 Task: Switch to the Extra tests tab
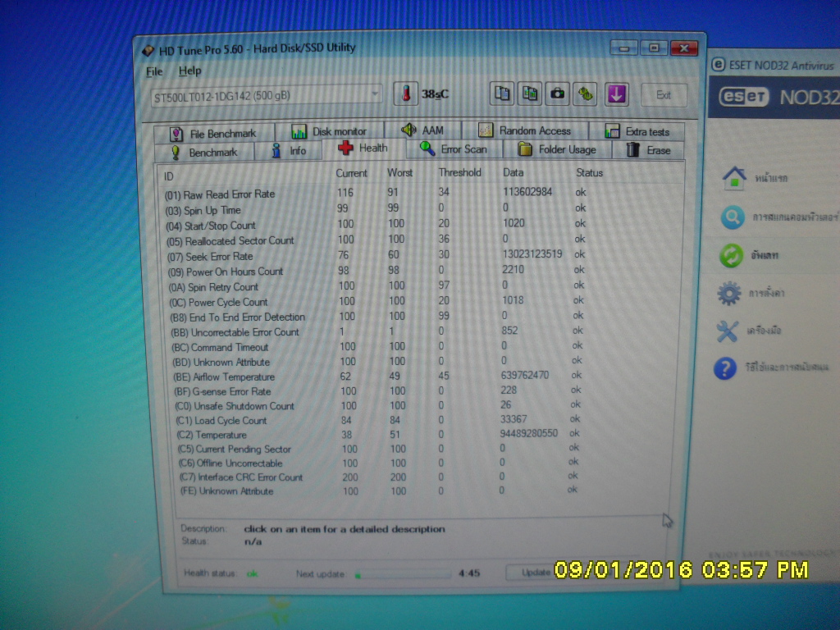point(637,131)
